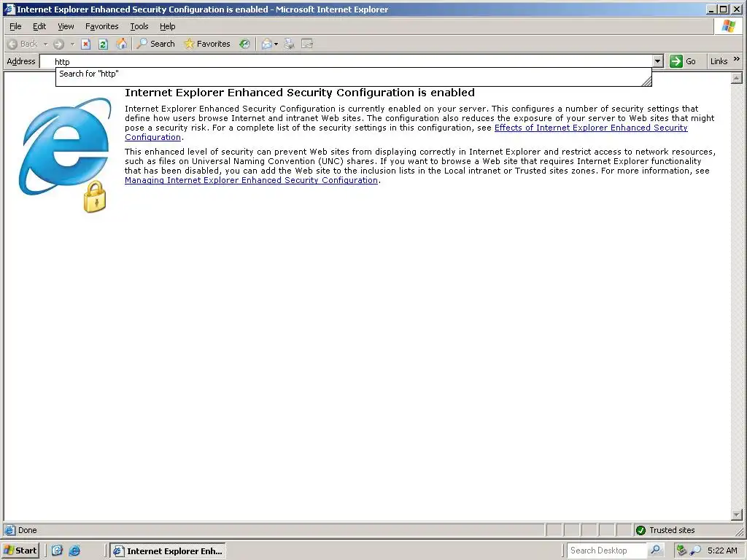Open the History toolbar icon
Image resolution: width=747 pixels, height=560 pixels.
tap(244, 44)
